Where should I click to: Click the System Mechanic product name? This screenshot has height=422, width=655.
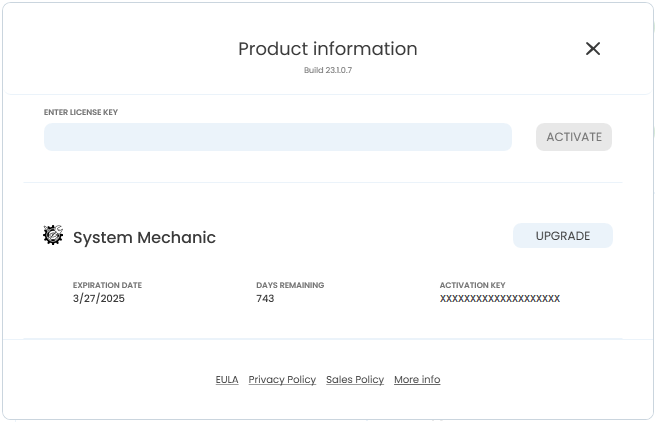[144, 237]
